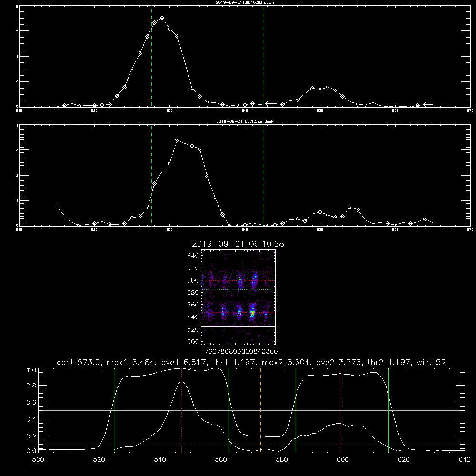Select the timestamp title above the spectral image
Viewport: 476px width, 476px height.
click(x=238, y=244)
